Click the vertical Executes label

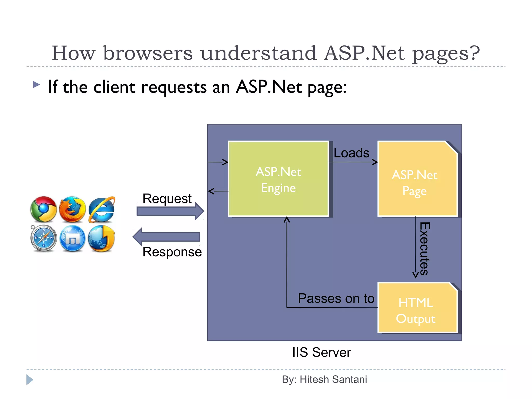pos(425,249)
